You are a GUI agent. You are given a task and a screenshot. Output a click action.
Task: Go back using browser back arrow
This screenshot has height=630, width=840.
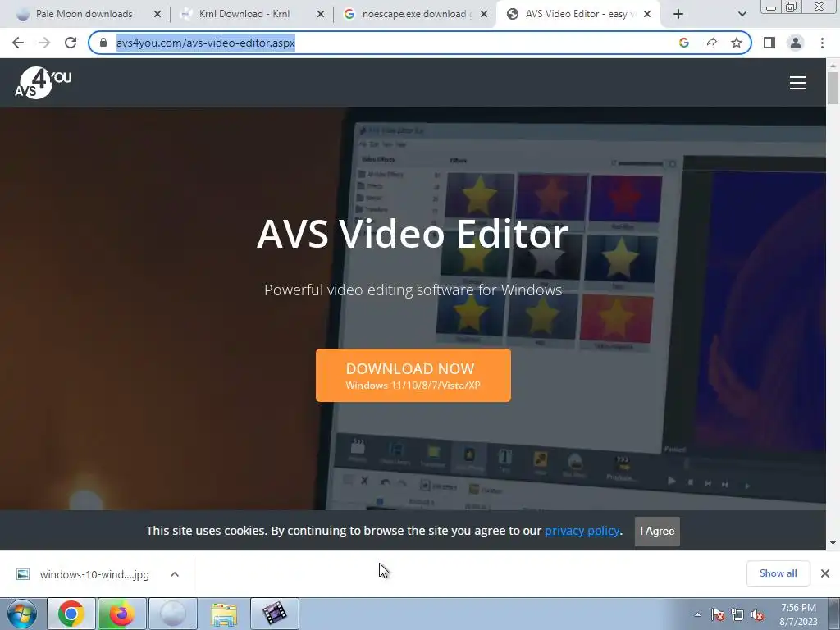[18, 43]
